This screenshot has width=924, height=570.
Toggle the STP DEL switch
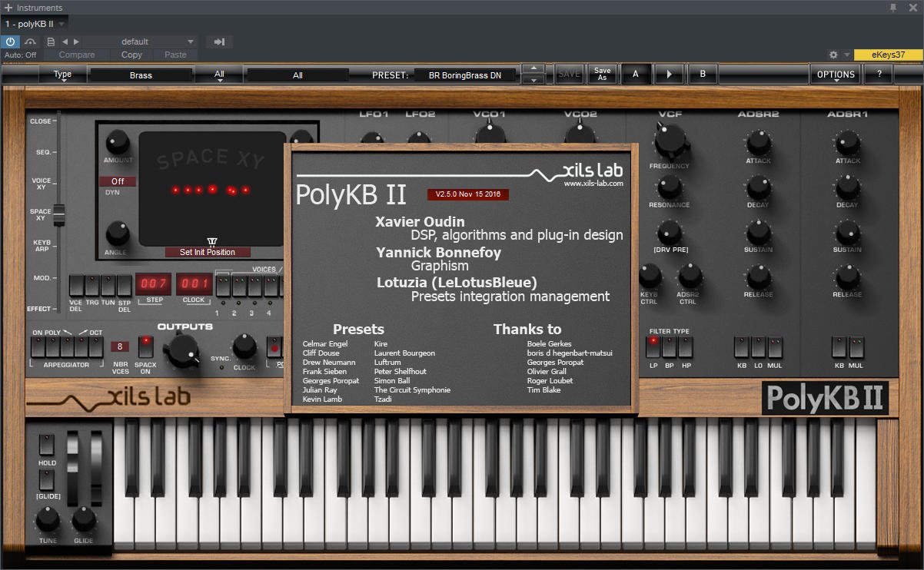(x=125, y=286)
